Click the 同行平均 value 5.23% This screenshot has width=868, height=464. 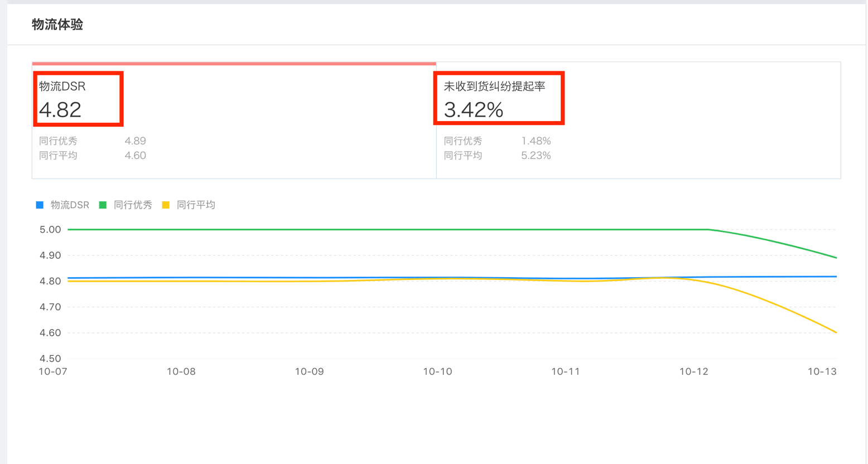tap(536, 156)
